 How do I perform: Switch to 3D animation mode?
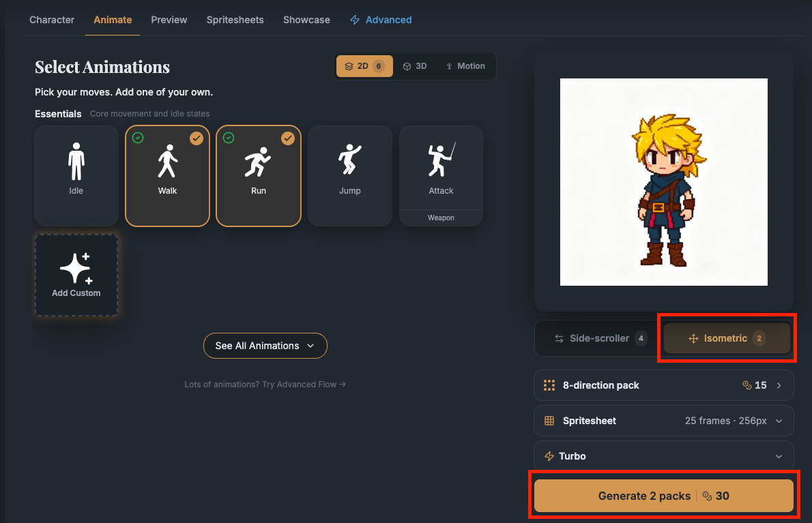coord(415,66)
